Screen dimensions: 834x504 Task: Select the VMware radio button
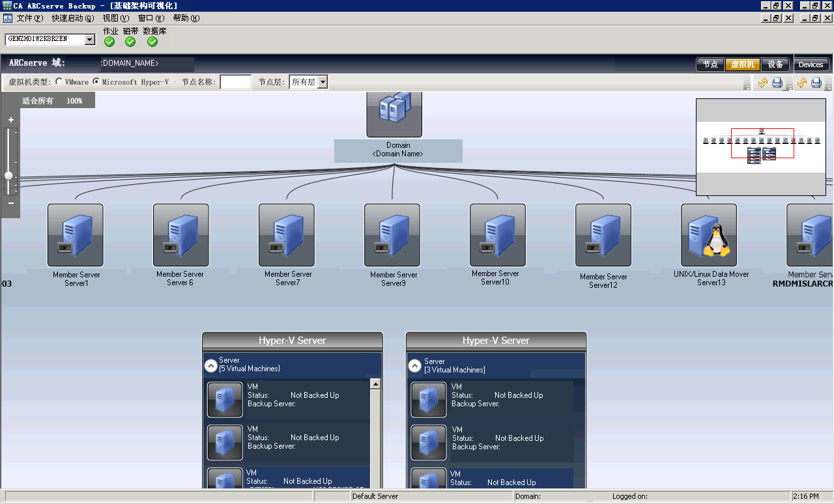(x=59, y=82)
